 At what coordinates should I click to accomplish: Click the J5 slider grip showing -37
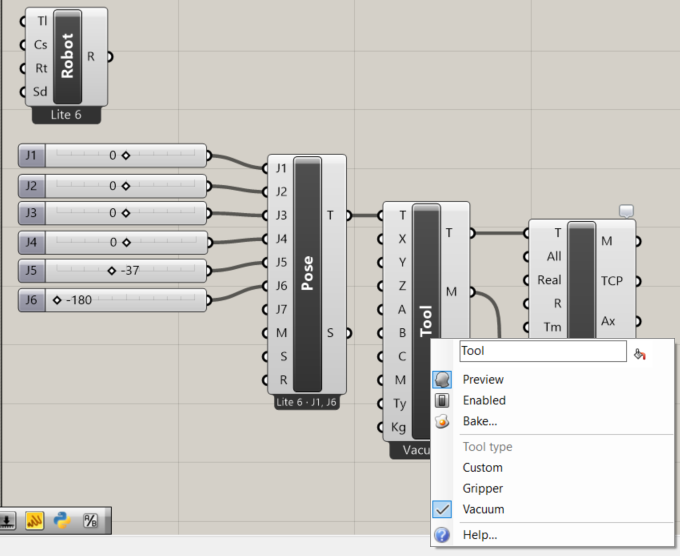pos(111,271)
